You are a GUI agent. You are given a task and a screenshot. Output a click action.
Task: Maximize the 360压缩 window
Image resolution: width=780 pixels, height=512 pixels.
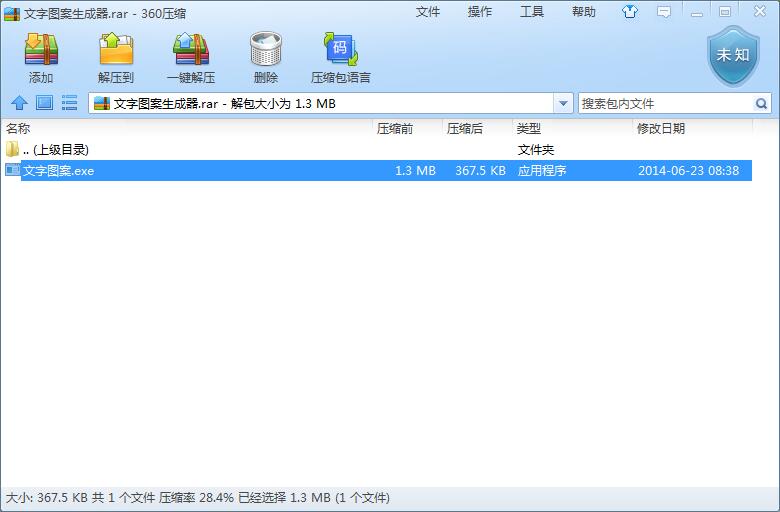pyautogui.click(x=725, y=11)
